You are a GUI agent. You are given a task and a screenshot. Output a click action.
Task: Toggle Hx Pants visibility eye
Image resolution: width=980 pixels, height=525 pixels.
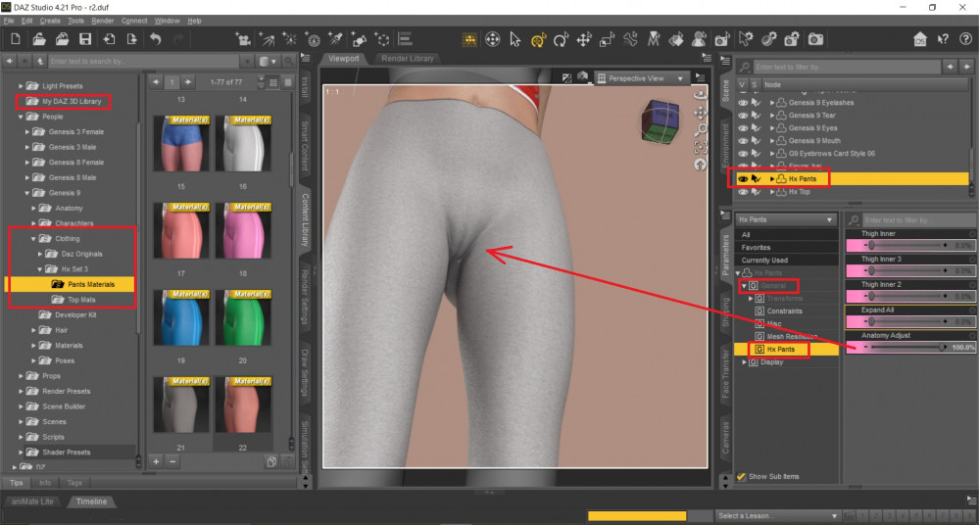pyautogui.click(x=743, y=178)
